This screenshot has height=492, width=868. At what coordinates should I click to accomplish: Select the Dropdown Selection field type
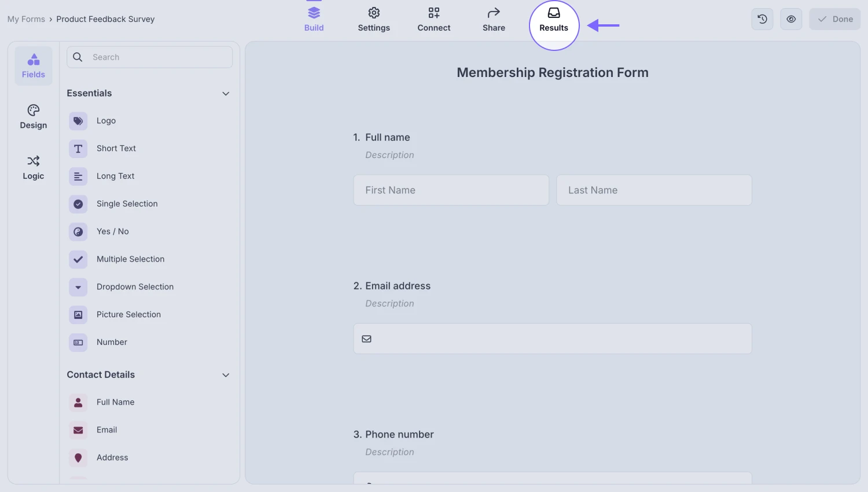pos(78,287)
